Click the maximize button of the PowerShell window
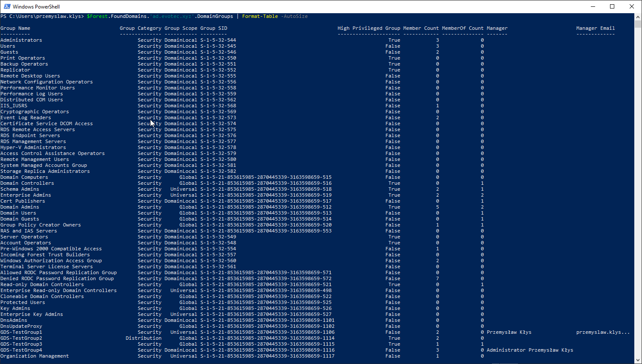The height and width of the screenshot is (364, 642). click(613, 6)
